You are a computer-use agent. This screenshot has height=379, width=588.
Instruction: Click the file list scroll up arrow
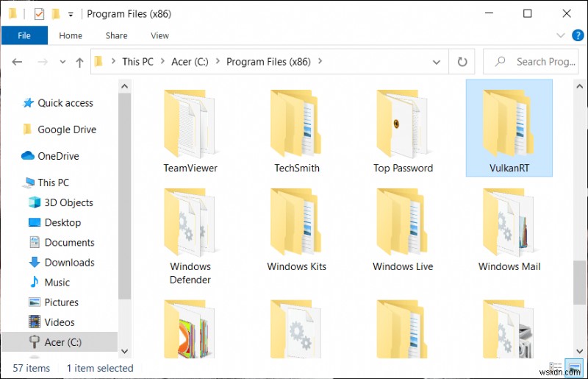[x=579, y=86]
